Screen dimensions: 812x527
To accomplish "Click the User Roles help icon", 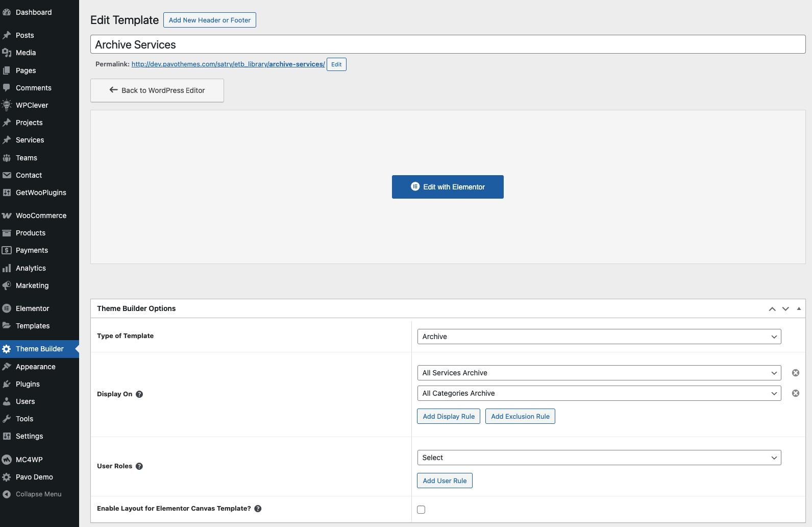I will click(139, 466).
